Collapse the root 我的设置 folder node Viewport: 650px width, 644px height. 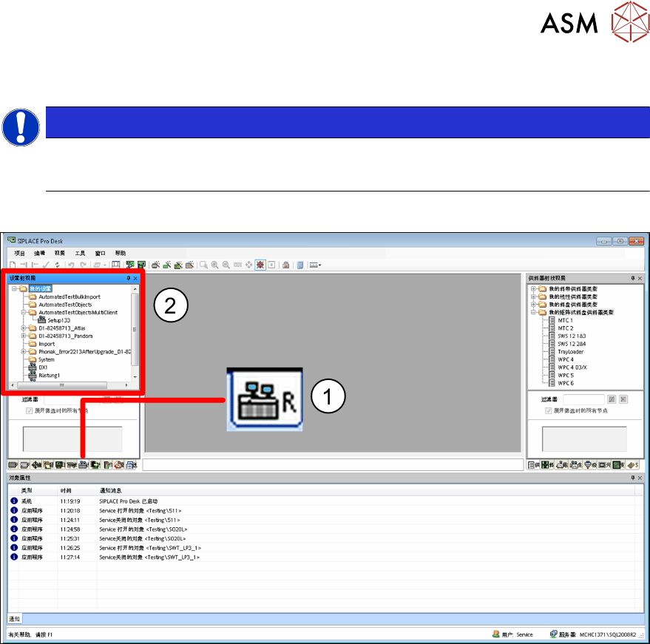[x=15, y=288]
